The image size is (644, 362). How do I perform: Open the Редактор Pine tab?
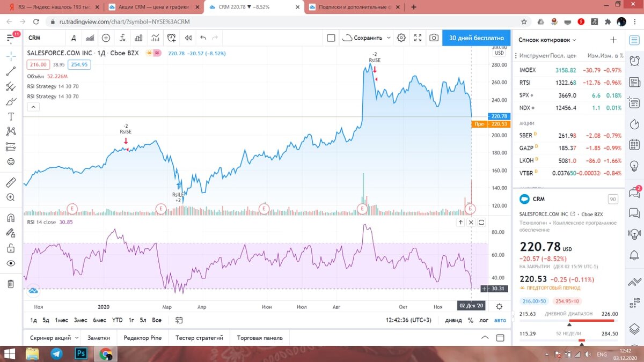point(142,338)
